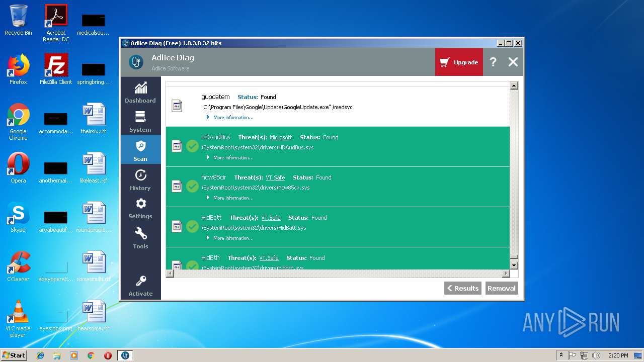Select the gupdatem GoogleUpdate.exe path text
Image resolution: width=644 pixels, height=362 pixels.
click(x=277, y=107)
